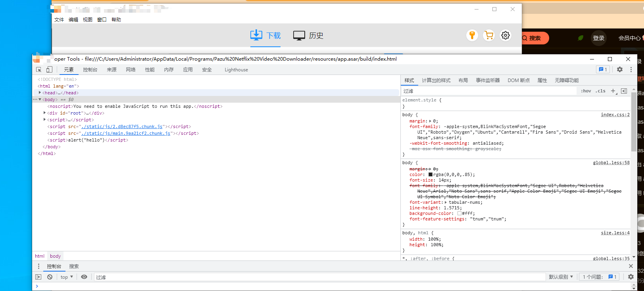
Task: Select the body breadcrumb in Elements footer
Action: 55,256
